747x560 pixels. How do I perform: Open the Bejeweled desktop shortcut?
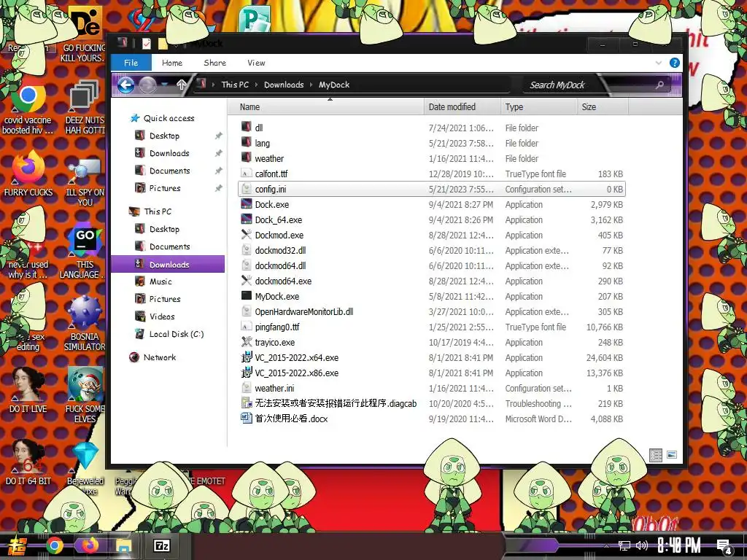point(85,468)
